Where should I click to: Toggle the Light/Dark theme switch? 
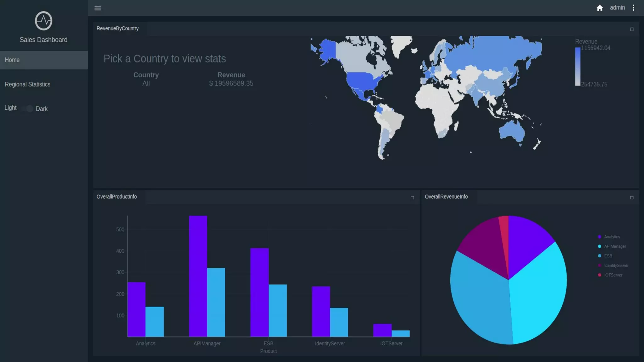(x=28, y=109)
